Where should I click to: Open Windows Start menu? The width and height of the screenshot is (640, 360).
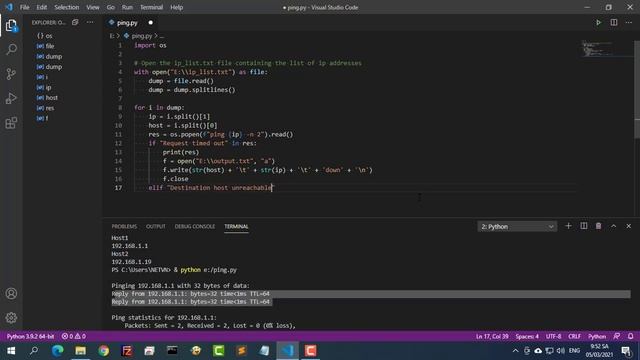point(11,351)
